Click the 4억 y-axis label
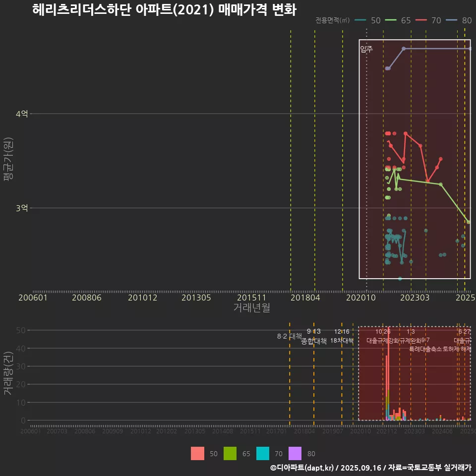 22,114
